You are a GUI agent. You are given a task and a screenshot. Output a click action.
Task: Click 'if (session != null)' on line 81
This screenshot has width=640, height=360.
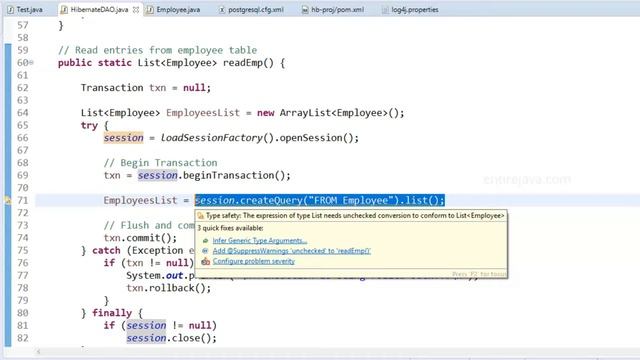tap(160, 326)
